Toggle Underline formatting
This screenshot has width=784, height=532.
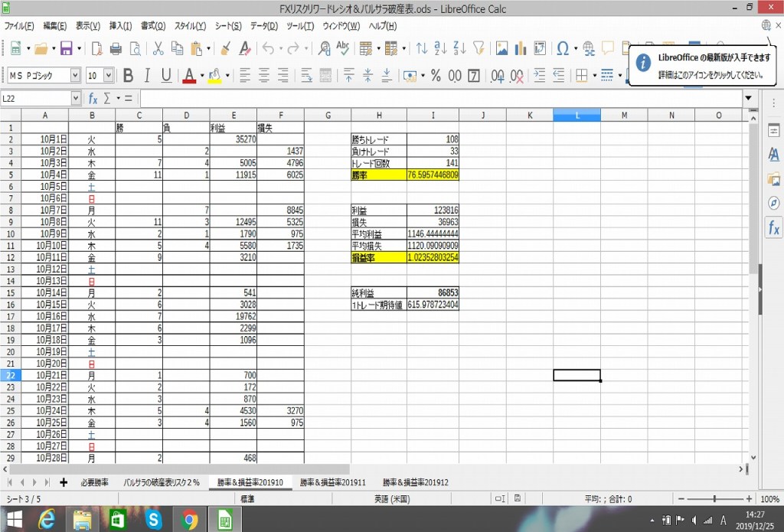point(166,75)
